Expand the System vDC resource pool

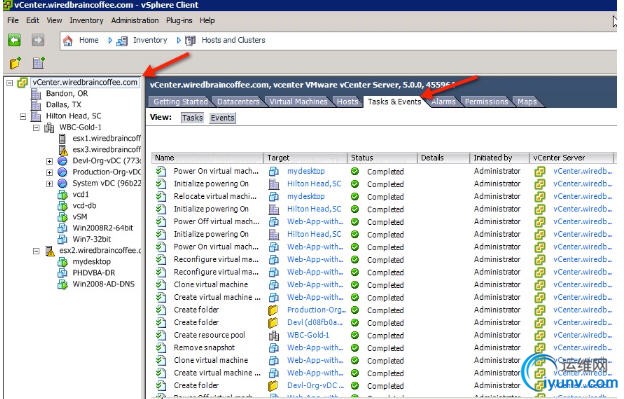tap(49, 184)
